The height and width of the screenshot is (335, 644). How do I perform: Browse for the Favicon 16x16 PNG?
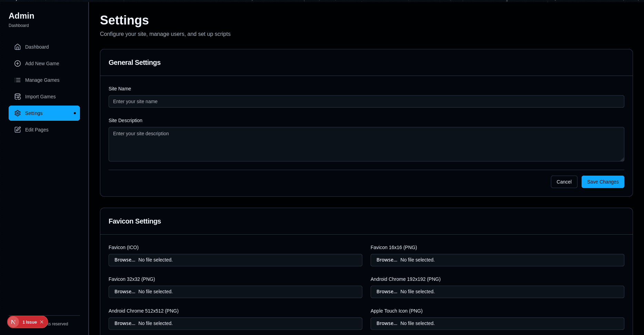(x=386, y=260)
